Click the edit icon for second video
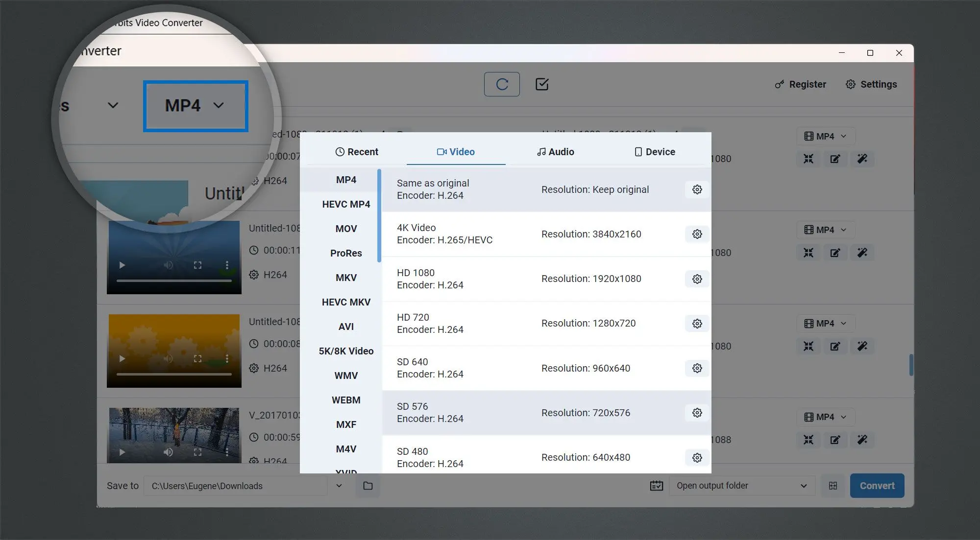Screen dimensions: 980x540 835,252
